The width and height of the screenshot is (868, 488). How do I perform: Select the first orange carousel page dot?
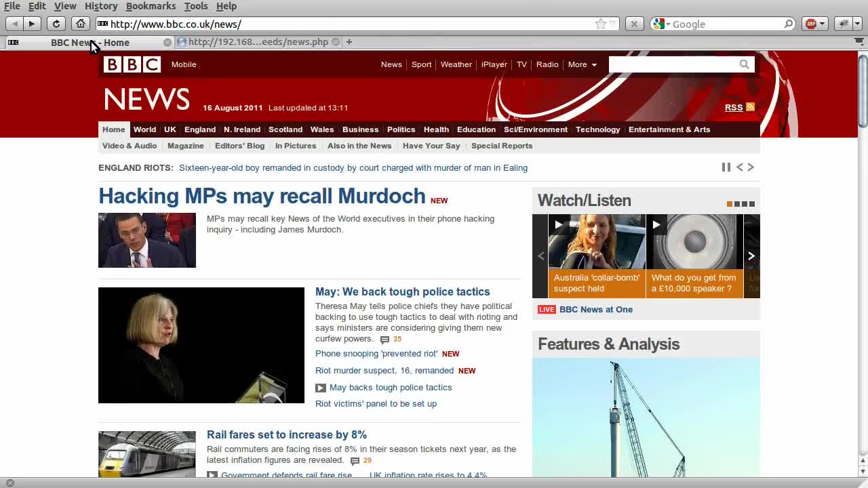coord(730,204)
